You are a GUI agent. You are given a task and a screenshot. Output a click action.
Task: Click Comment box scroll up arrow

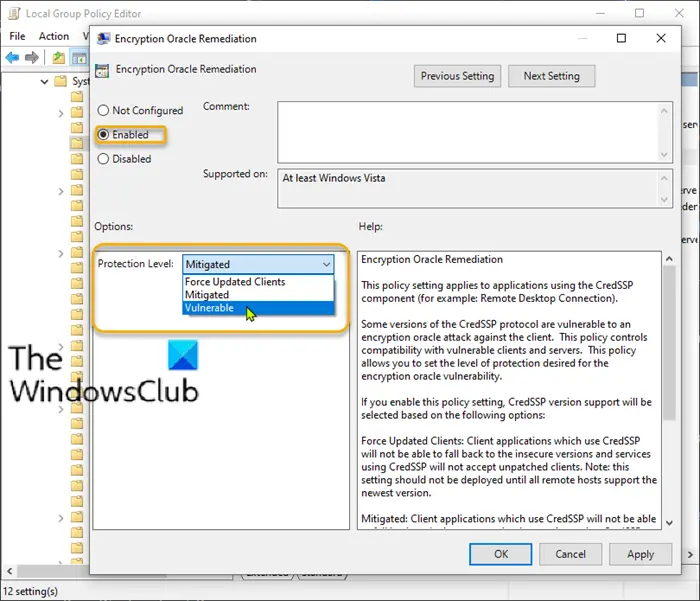[664, 111]
